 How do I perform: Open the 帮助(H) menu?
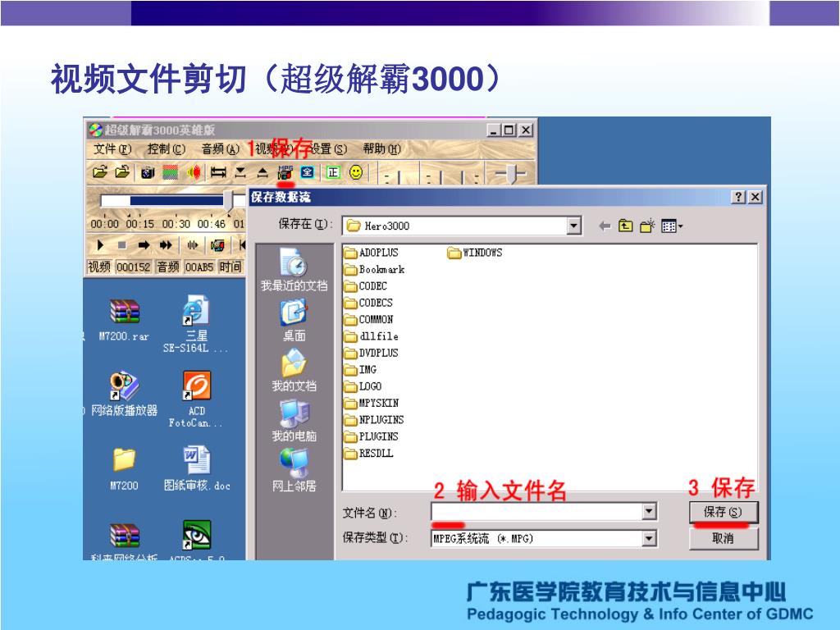381,149
